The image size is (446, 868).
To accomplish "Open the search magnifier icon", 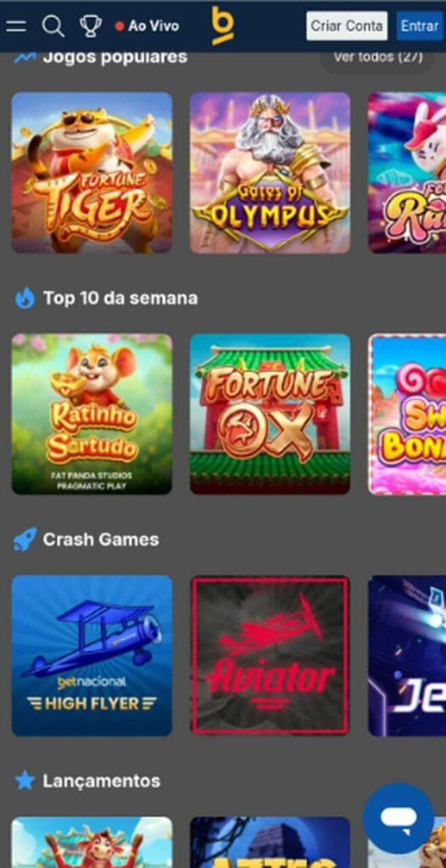I will tap(53, 26).
